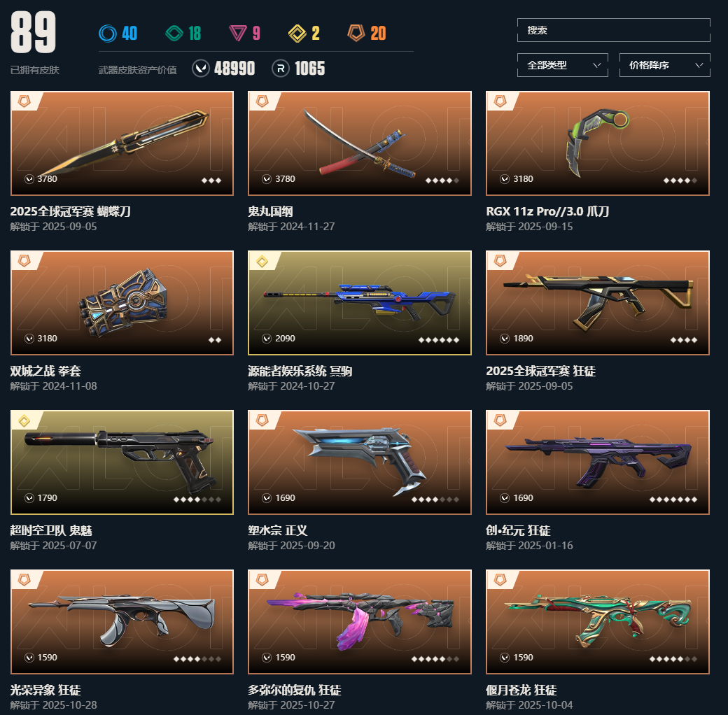Click the orange Exclusive tier icon showing 20
The width and height of the screenshot is (728, 715).
click(356, 34)
